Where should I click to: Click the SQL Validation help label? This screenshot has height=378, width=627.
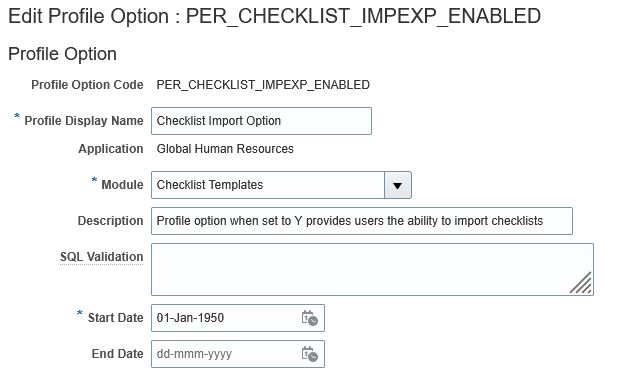(102, 257)
